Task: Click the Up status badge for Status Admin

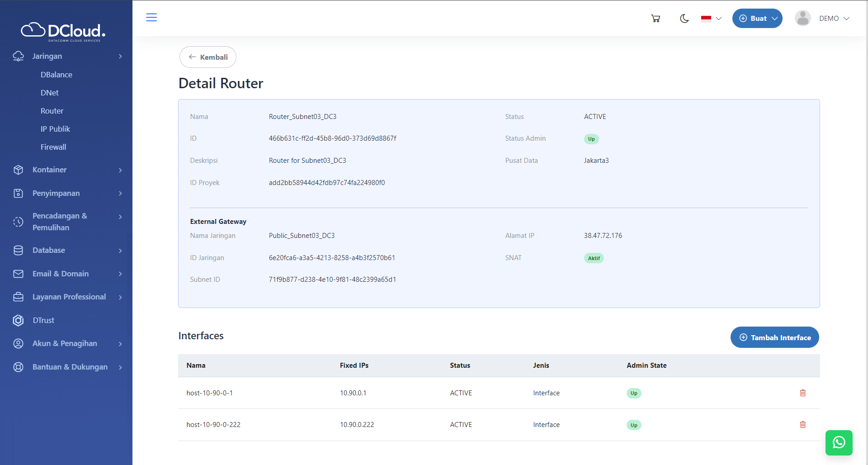Action: coord(591,139)
